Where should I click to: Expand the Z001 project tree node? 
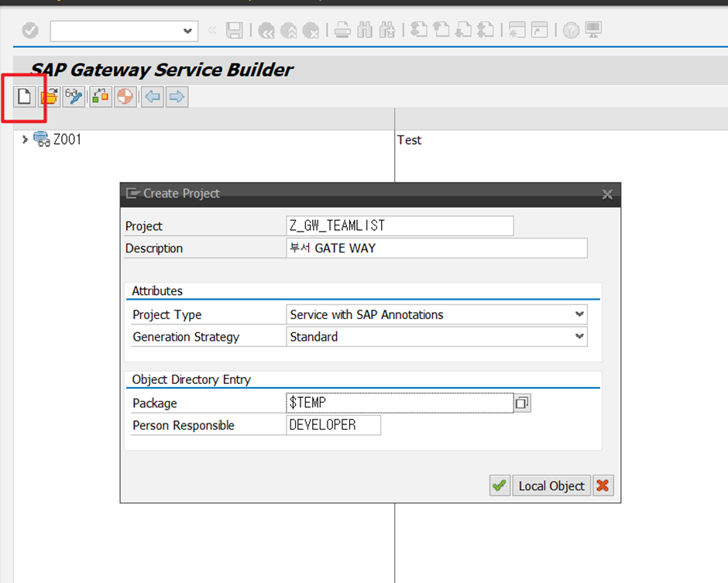pos(25,139)
